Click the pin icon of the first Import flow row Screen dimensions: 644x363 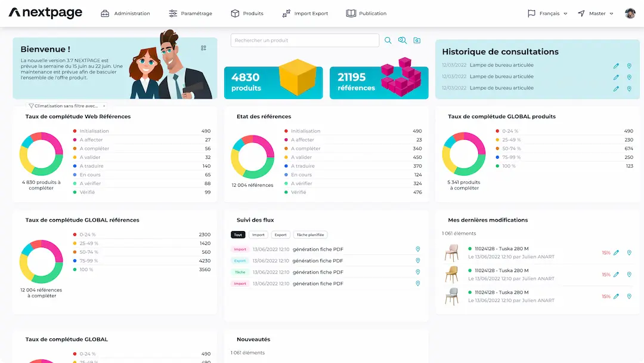418,250
